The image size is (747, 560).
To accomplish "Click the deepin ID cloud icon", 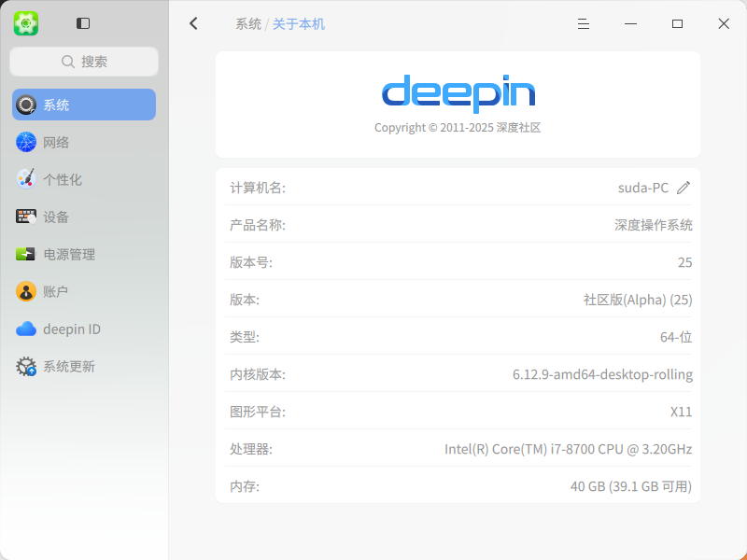I will 26,329.
